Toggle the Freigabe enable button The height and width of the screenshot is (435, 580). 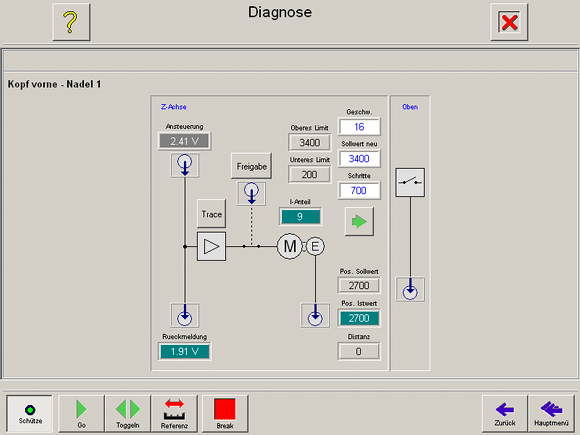[252, 166]
